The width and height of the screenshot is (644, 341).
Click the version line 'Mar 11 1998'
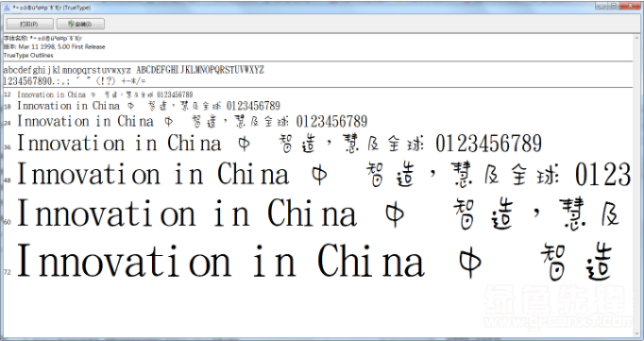coord(54,47)
